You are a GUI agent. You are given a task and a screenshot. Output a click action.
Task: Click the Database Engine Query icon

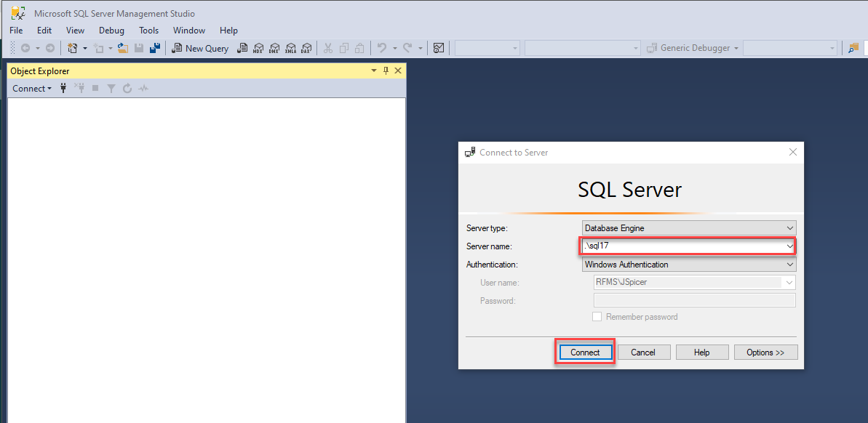pyautogui.click(x=242, y=48)
